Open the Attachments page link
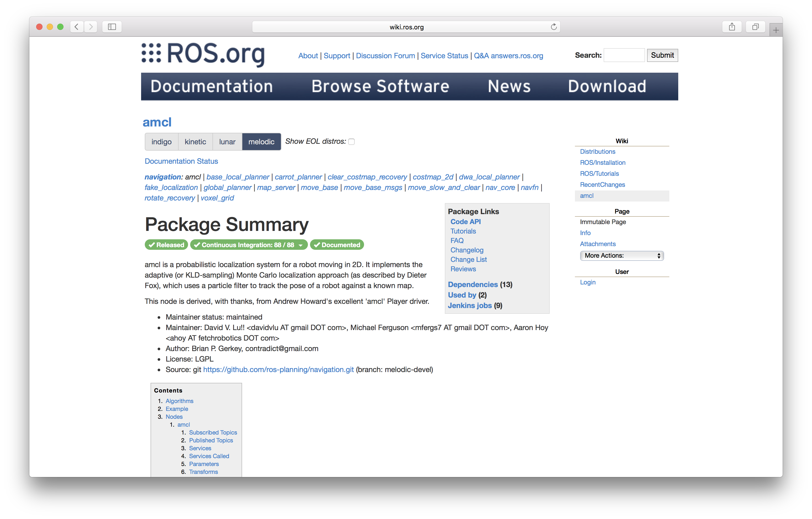This screenshot has width=812, height=519. (x=597, y=244)
